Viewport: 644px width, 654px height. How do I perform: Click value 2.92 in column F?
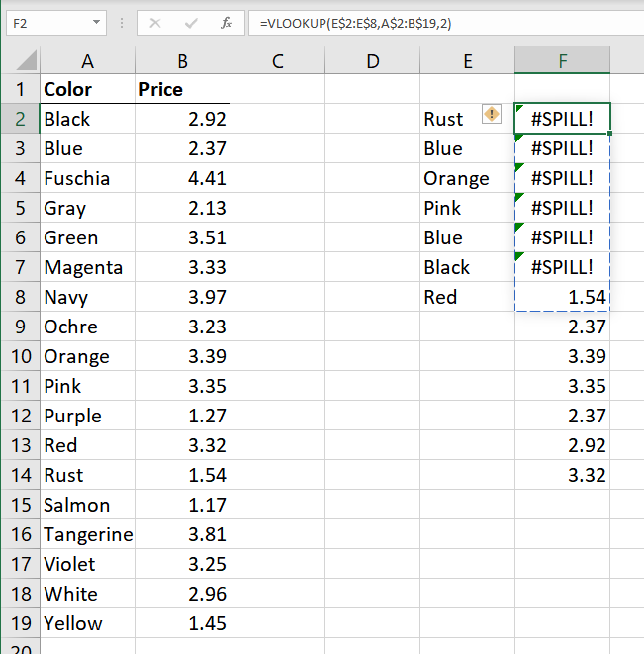562,445
